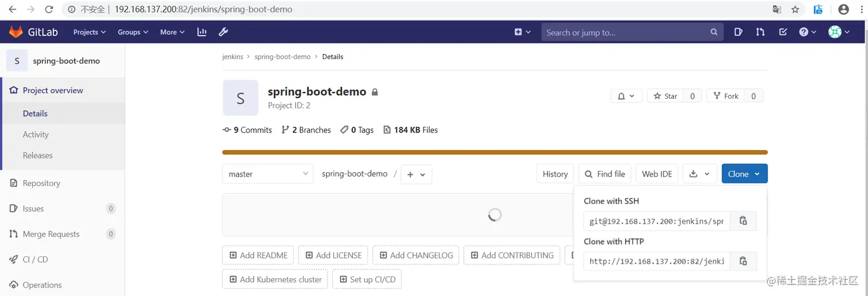868x296 pixels.
Task: Click the jenkins breadcrumb link
Action: 232,57
